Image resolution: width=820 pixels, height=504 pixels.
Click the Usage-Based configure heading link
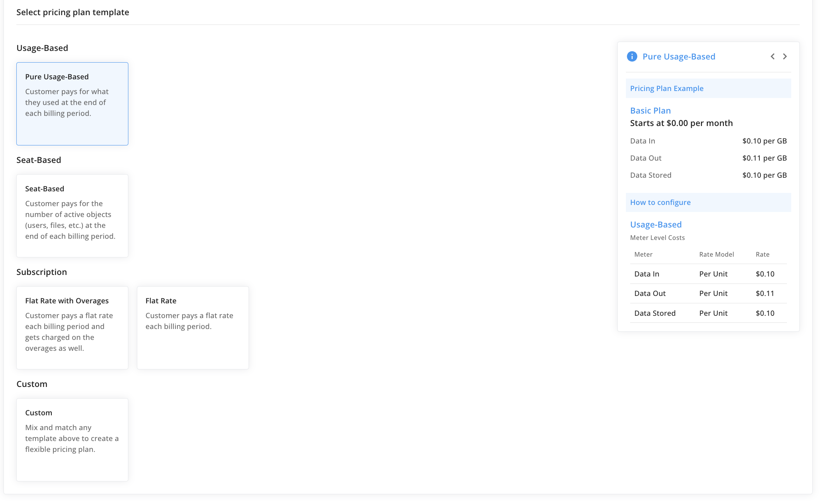pos(656,225)
